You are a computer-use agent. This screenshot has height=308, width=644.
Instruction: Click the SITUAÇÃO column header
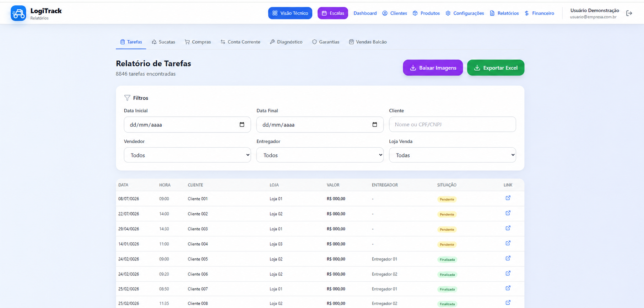tap(447, 185)
